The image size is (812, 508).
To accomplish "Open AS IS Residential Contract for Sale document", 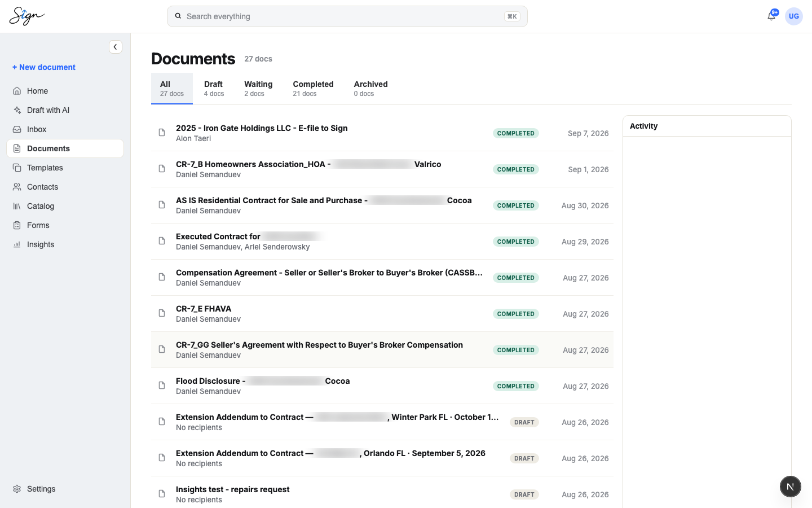I will point(324,200).
